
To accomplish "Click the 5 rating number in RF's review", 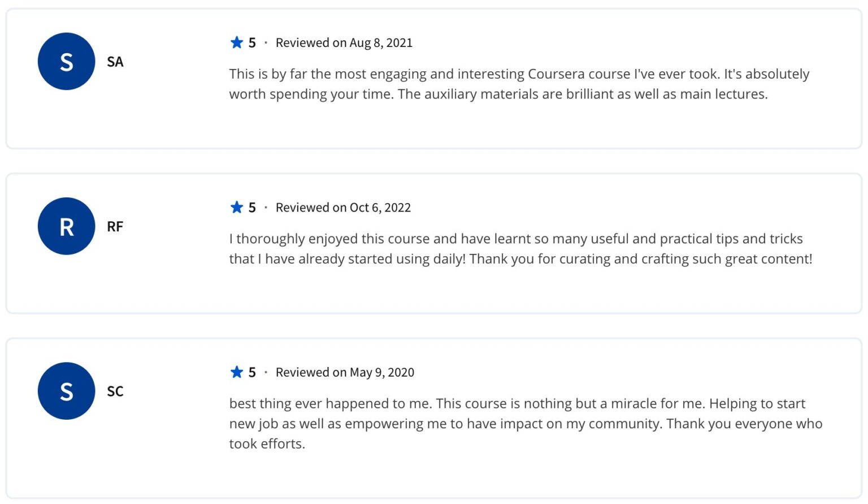I will pyautogui.click(x=252, y=208).
